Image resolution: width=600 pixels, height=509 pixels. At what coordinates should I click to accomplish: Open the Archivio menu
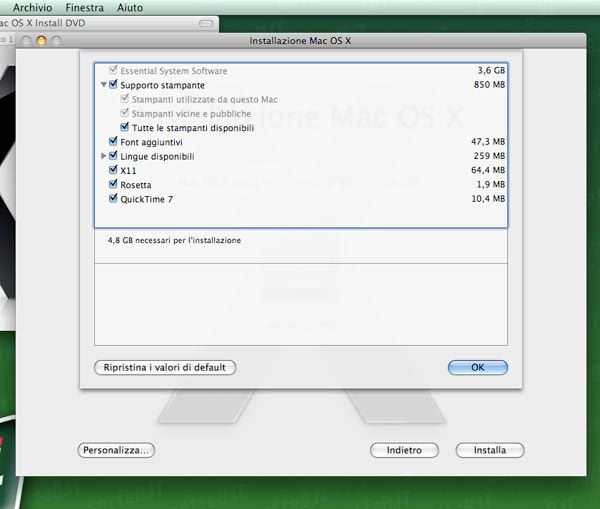[x=33, y=7]
